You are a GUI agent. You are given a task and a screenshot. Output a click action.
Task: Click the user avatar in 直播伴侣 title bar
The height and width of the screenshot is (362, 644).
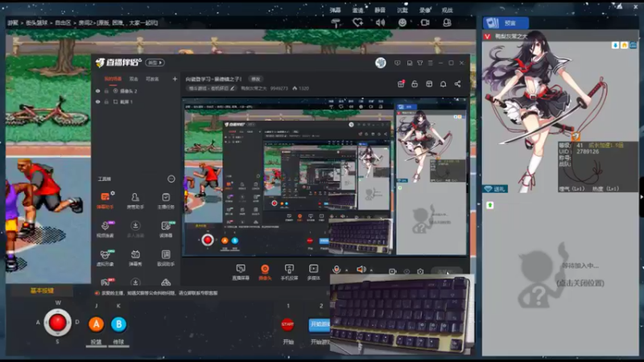coord(381,63)
